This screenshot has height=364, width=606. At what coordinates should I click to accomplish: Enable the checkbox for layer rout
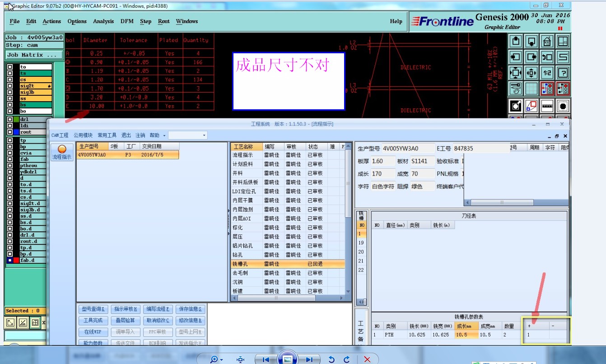pos(10,132)
